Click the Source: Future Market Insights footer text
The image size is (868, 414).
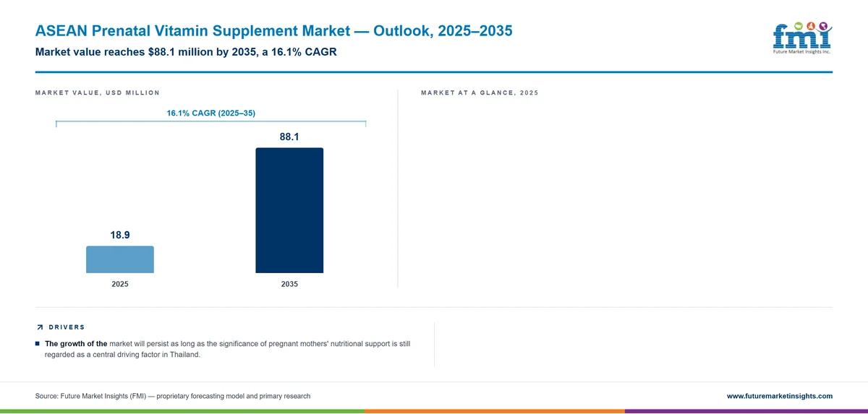(173, 396)
